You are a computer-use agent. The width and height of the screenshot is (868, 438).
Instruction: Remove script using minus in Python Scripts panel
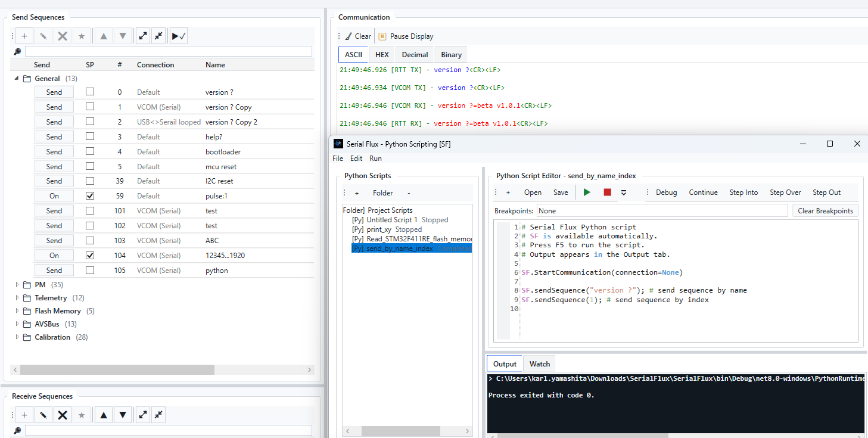click(408, 193)
